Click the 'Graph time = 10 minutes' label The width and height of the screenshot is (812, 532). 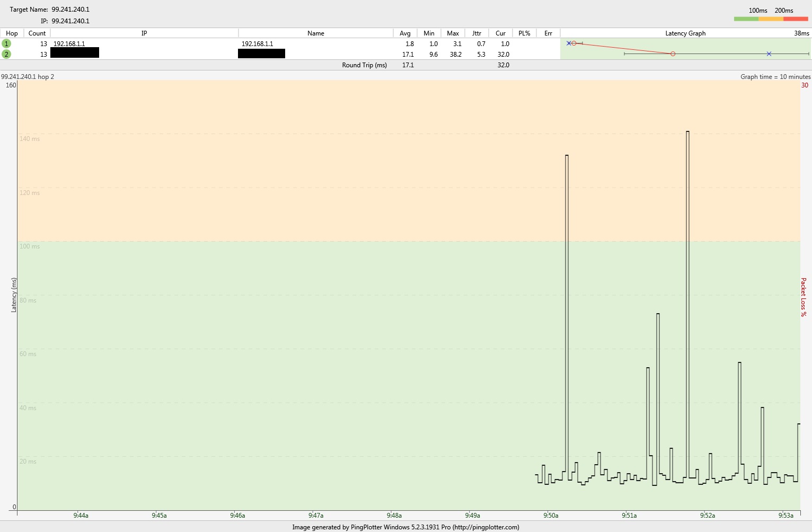click(775, 77)
